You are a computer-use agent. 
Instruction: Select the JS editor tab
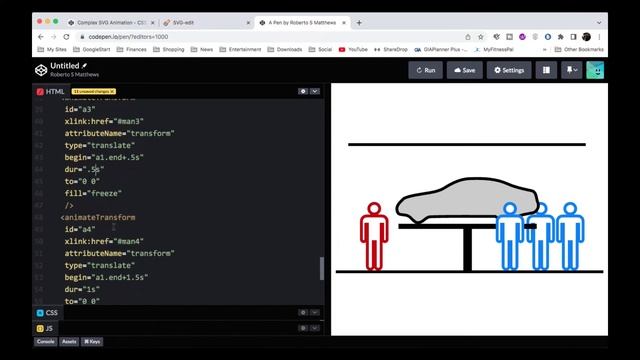(x=45, y=328)
